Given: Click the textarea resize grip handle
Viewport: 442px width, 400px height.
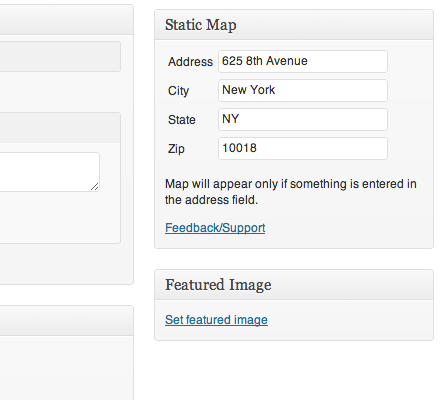Looking at the screenshot, I should click(x=95, y=187).
